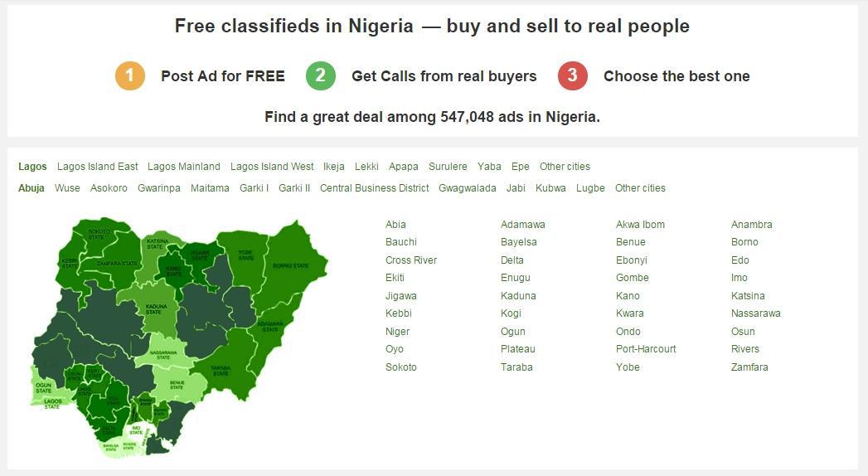Viewport: 868px width, 476px height.
Task: Select Kaduna State on the map
Action: [x=153, y=309]
